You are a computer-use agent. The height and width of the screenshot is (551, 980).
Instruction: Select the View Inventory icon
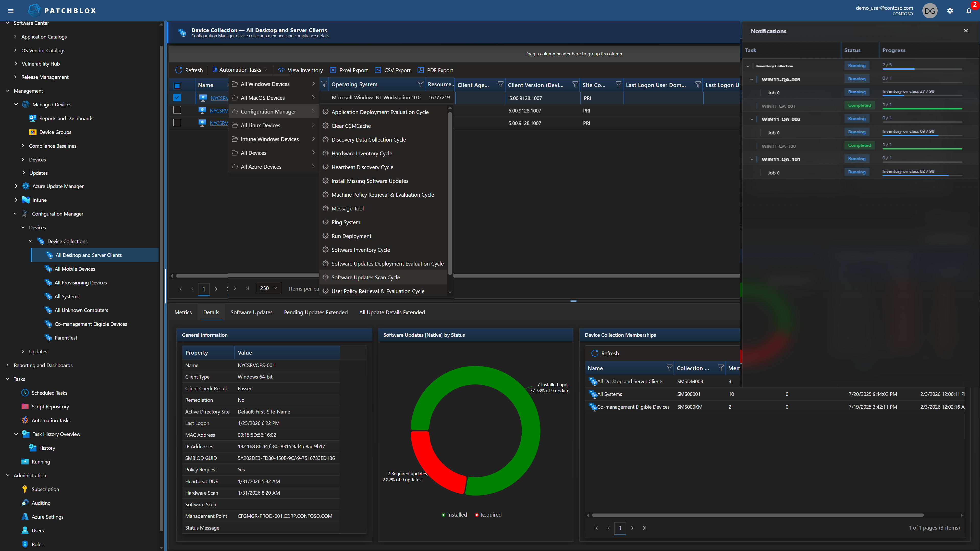click(281, 70)
